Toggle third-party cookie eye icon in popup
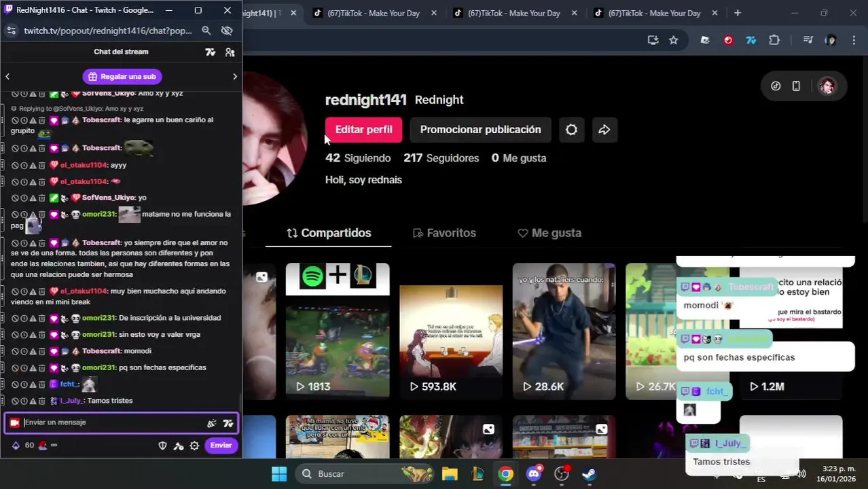The image size is (868, 489). coord(227,31)
